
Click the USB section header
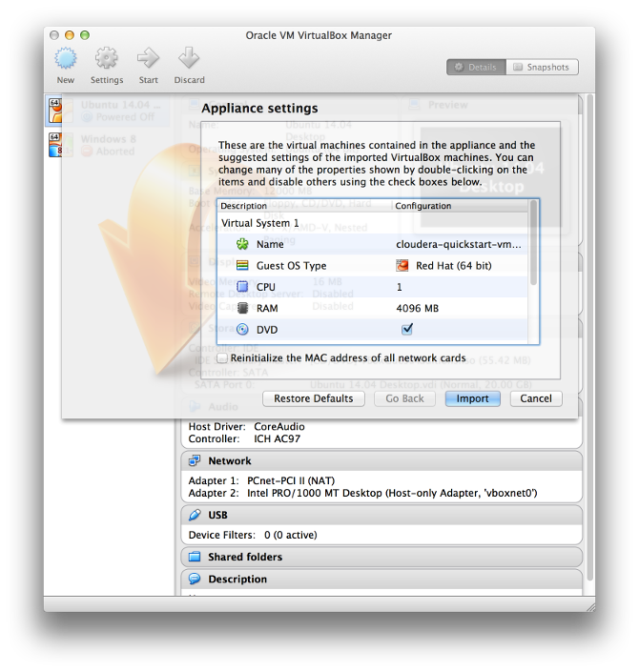381,515
